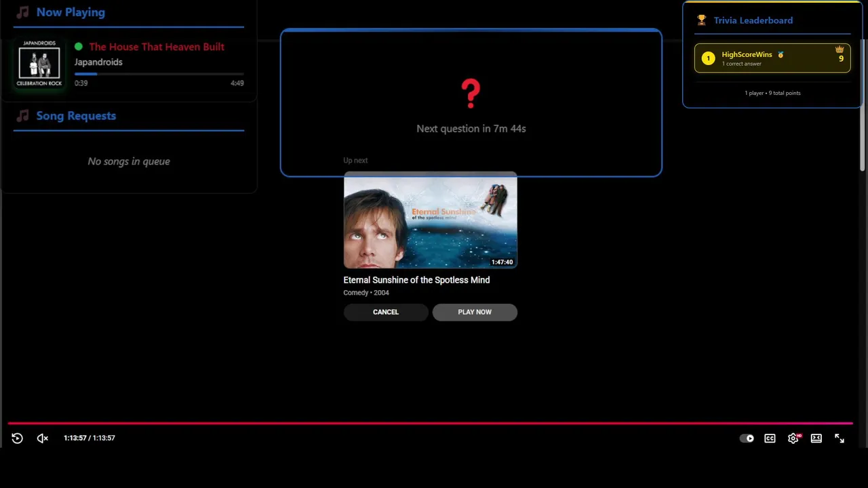Click the Now Playing heading
This screenshot has width=868, height=488.
click(x=71, y=12)
